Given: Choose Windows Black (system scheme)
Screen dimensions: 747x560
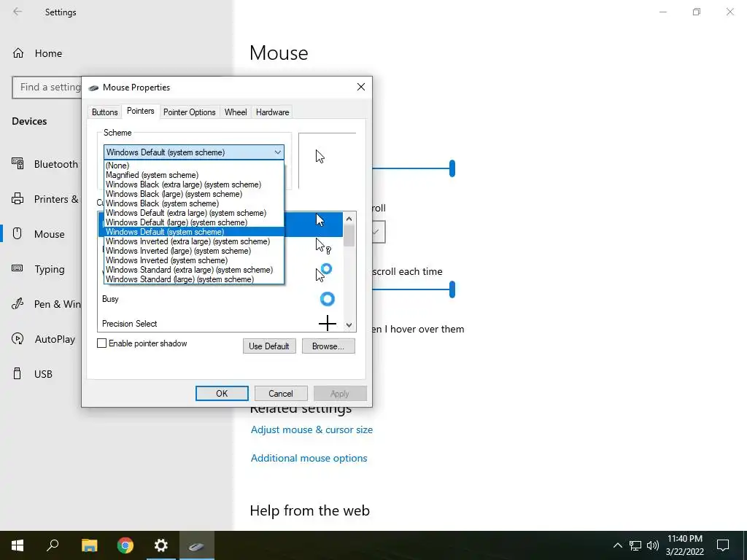Looking at the screenshot, I should click(194, 203).
